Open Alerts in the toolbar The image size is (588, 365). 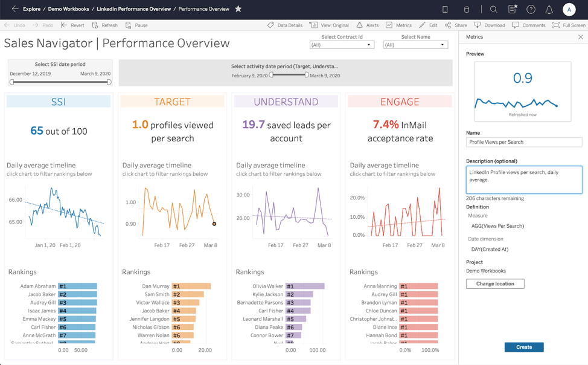[368, 25]
